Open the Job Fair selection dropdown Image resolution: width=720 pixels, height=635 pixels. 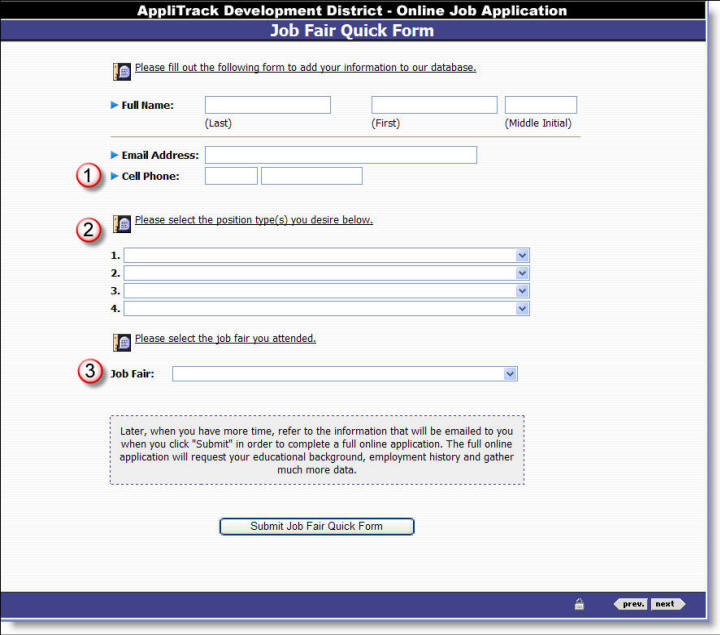344,374
